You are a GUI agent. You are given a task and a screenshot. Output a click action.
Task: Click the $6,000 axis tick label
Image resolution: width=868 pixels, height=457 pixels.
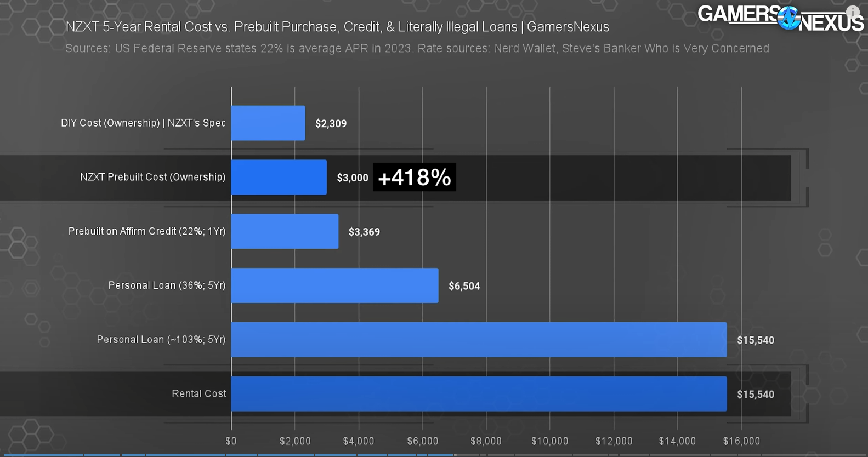422,441
